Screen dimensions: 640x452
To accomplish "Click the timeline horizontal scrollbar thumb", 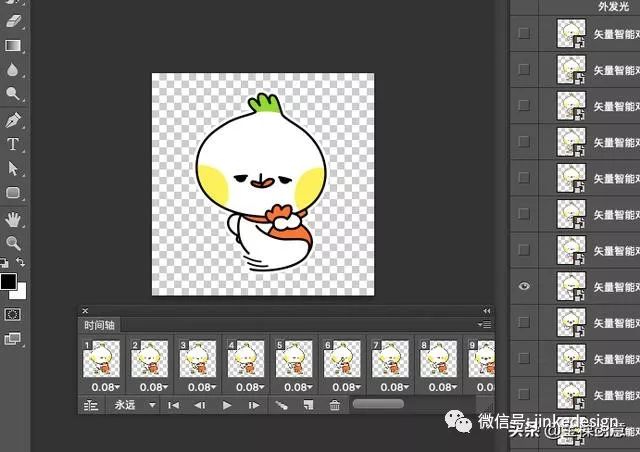I will (378, 404).
